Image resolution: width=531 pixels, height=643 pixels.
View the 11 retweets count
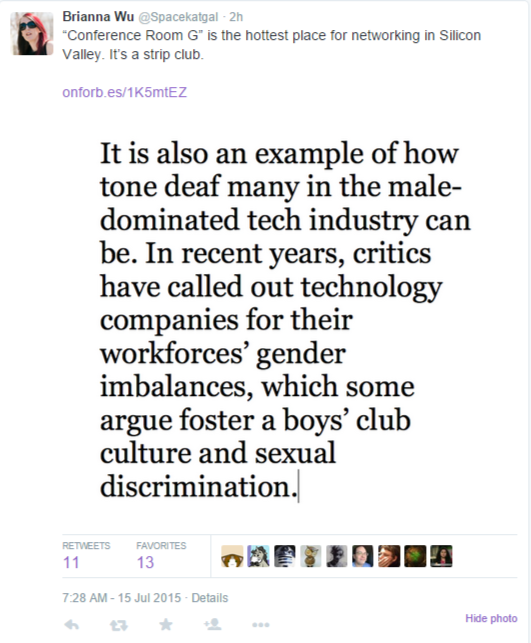click(x=71, y=562)
